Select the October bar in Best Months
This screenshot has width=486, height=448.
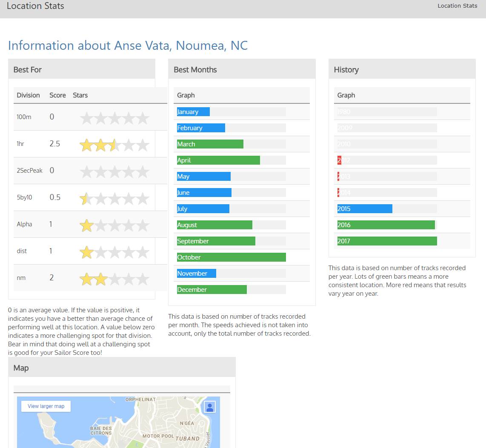pos(231,257)
